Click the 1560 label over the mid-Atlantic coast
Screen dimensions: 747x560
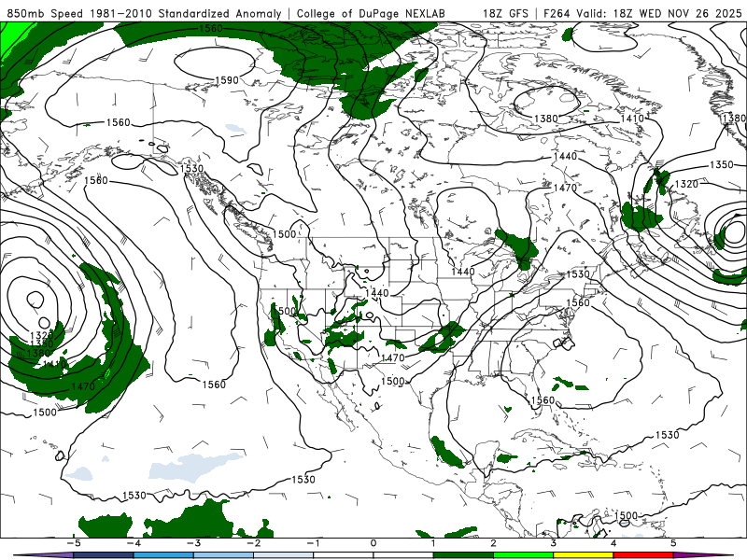click(x=578, y=302)
